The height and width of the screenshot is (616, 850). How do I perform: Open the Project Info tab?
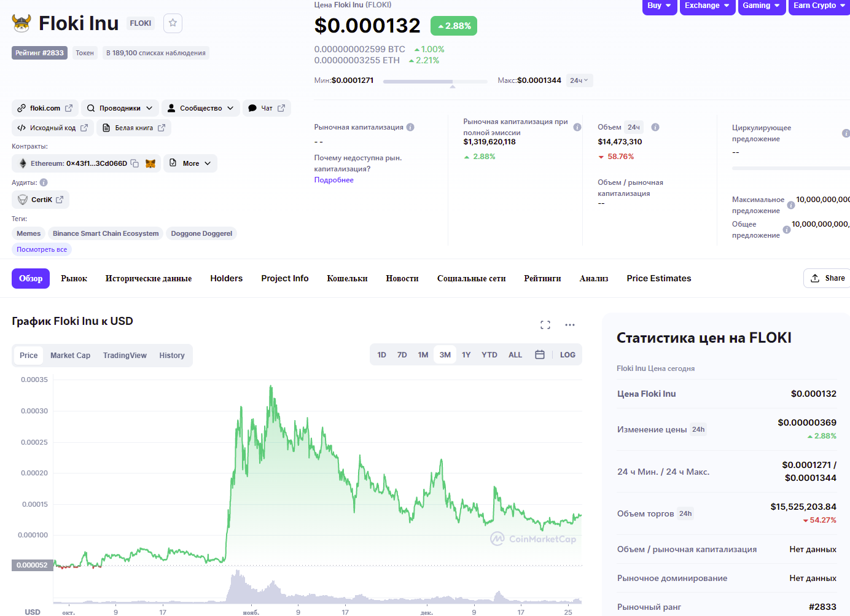click(x=285, y=278)
